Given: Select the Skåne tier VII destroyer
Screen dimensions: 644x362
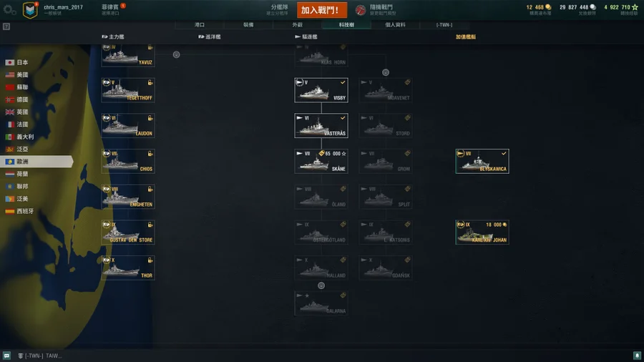Looking at the screenshot, I should click(321, 161).
